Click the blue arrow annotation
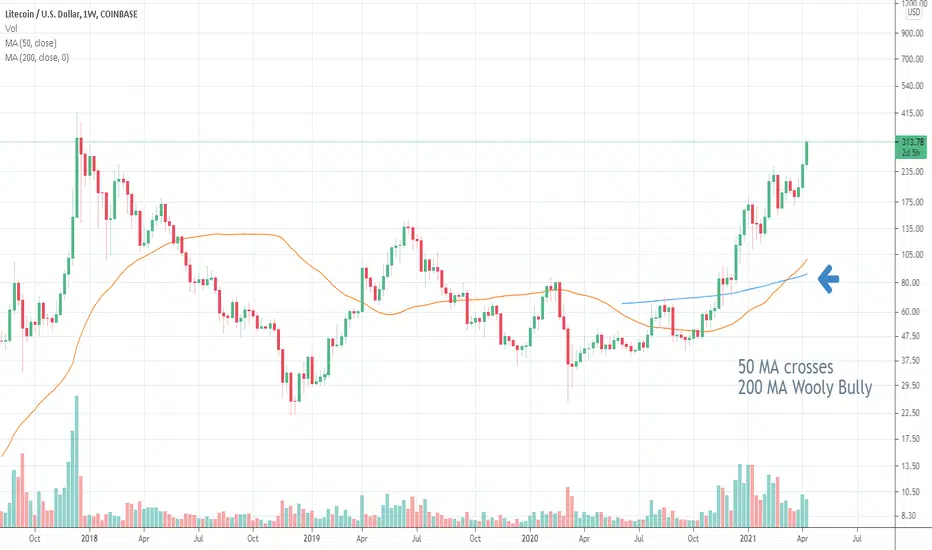The image size is (932, 550). (829, 279)
